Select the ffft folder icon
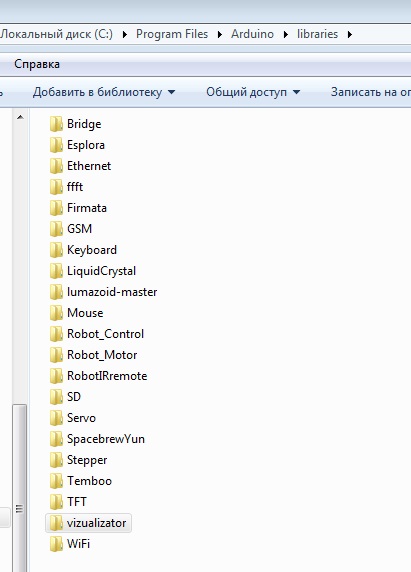 coord(56,187)
